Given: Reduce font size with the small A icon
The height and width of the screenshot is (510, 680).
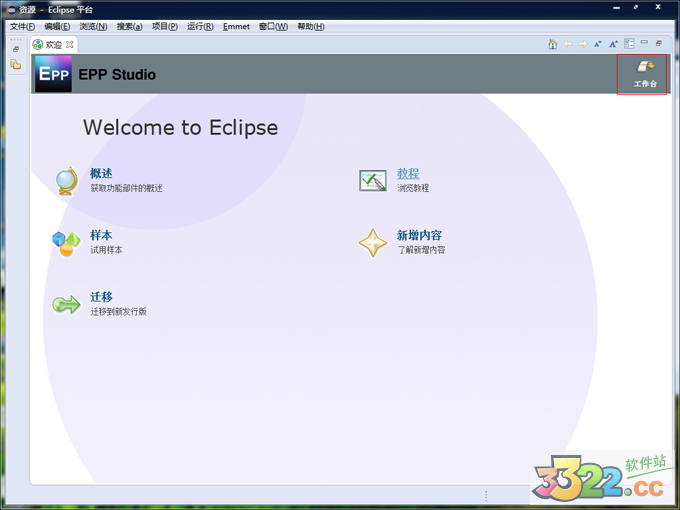Looking at the screenshot, I should pyautogui.click(x=598, y=44).
